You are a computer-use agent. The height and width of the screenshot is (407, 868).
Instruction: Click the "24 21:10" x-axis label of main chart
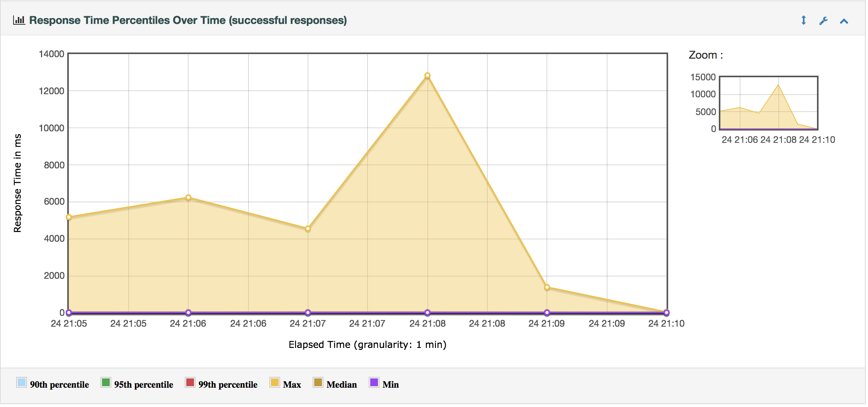tap(666, 324)
